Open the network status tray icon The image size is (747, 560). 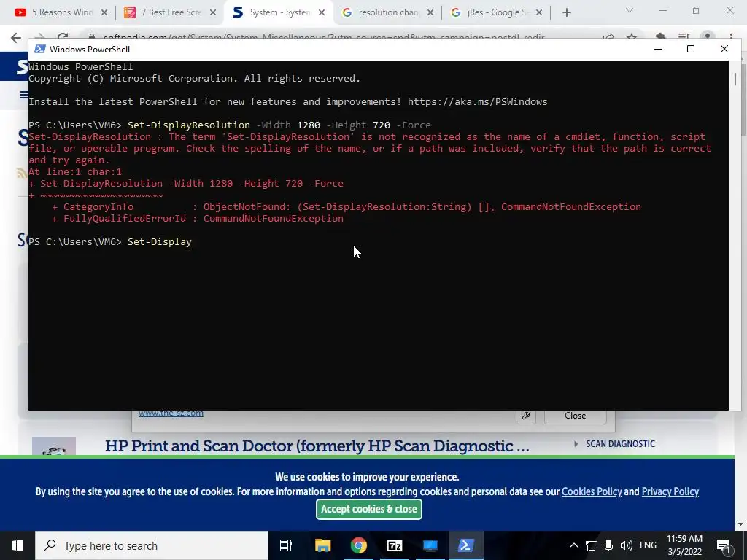pyautogui.click(x=592, y=545)
